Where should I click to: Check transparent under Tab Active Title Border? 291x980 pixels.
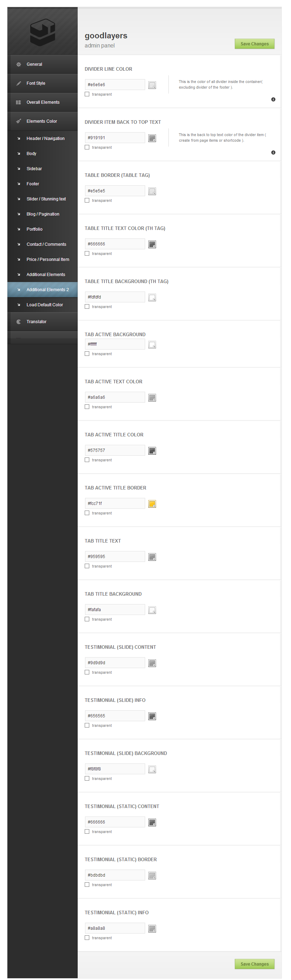coord(87,513)
